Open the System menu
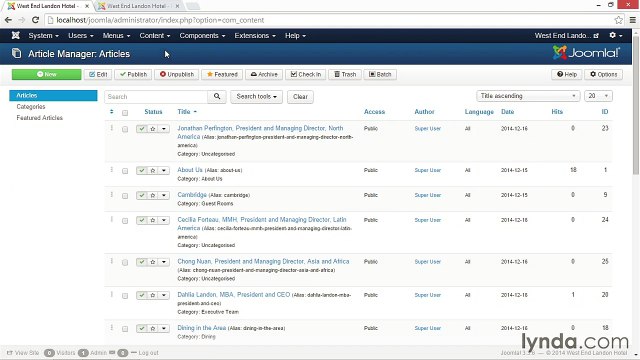Image resolution: width=640 pixels, height=360 pixels. tap(43, 36)
